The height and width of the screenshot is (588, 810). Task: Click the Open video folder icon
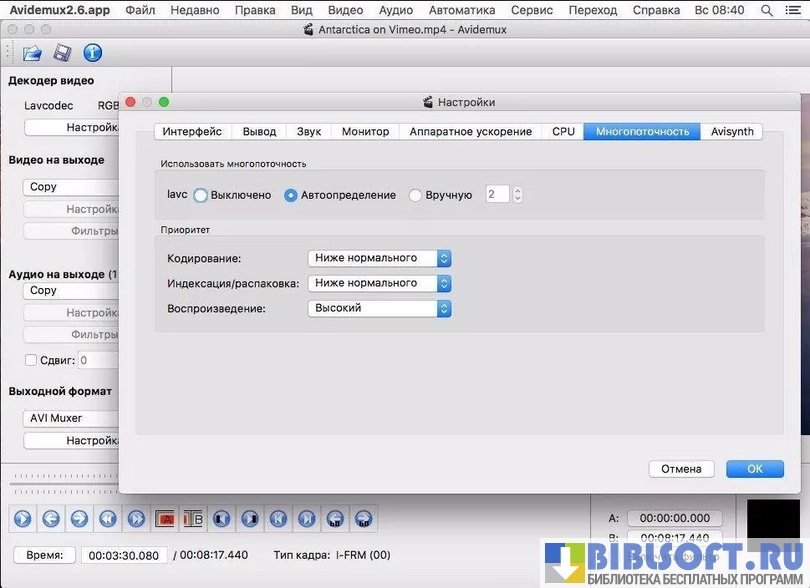coord(32,53)
